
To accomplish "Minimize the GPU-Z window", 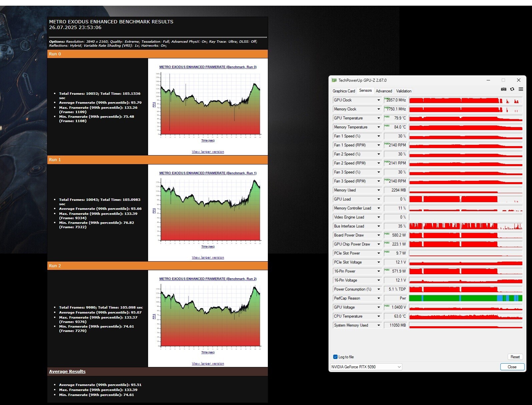I will coord(488,80).
